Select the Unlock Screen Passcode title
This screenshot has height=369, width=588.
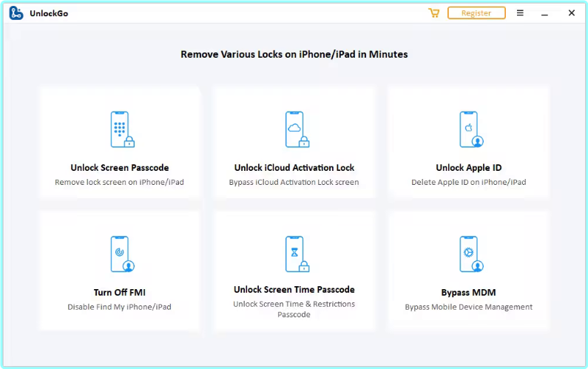[x=120, y=168]
